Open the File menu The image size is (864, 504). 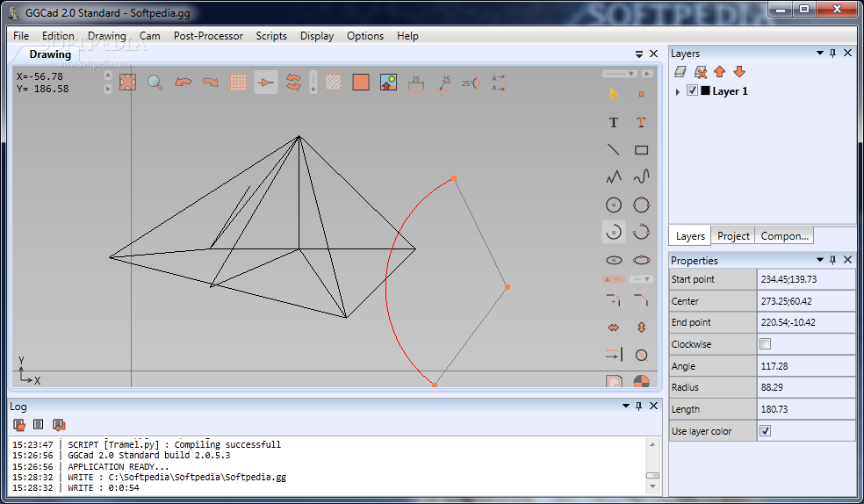point(21,36)
